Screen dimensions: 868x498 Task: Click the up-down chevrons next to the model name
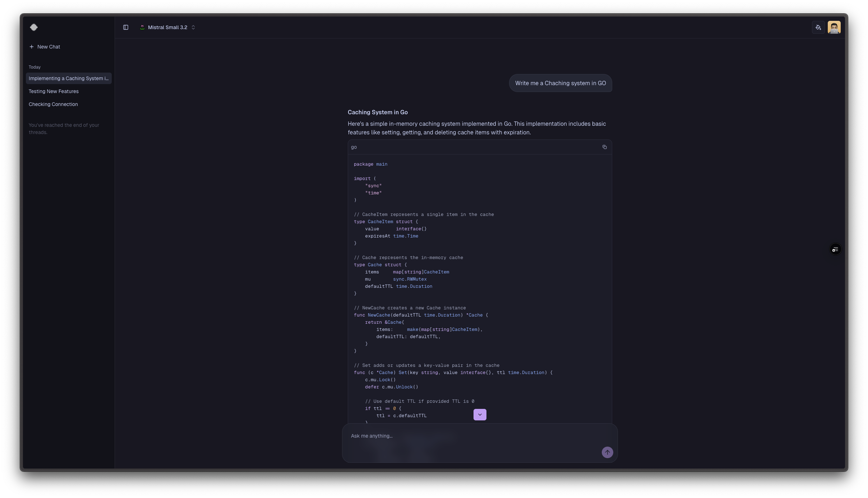[193, 27]
